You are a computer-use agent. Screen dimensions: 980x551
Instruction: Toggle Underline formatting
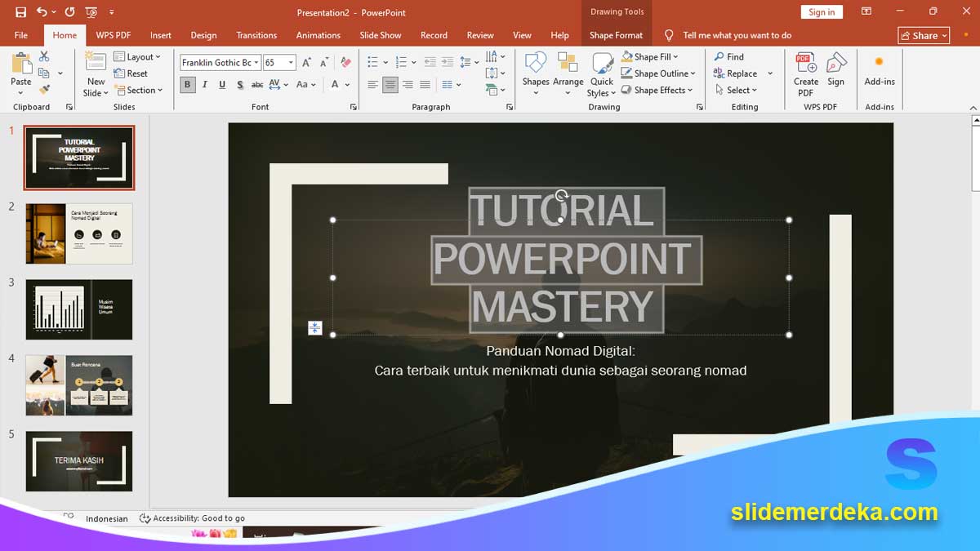[x=221, y=84]
